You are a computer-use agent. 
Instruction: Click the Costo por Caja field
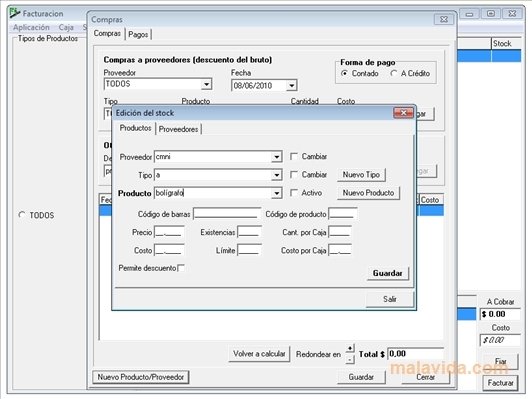(x=340, y=250)
